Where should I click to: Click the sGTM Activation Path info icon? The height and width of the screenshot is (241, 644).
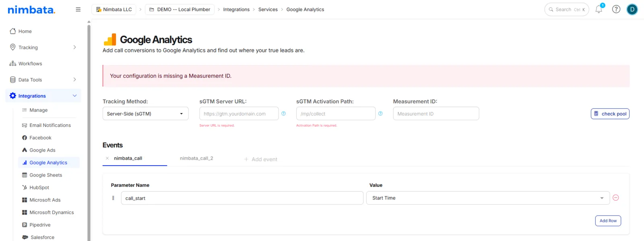point(380,114)
